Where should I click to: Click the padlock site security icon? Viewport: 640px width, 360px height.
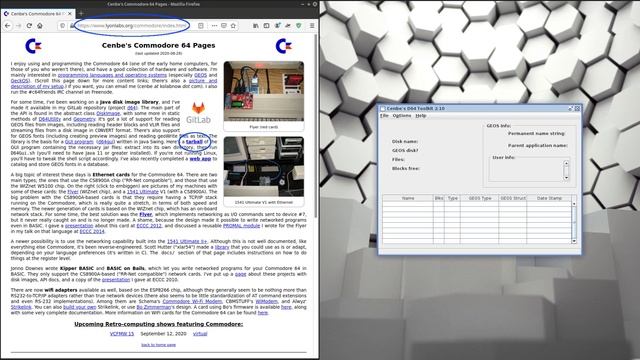pyautogui.click(x=72, y=25)
